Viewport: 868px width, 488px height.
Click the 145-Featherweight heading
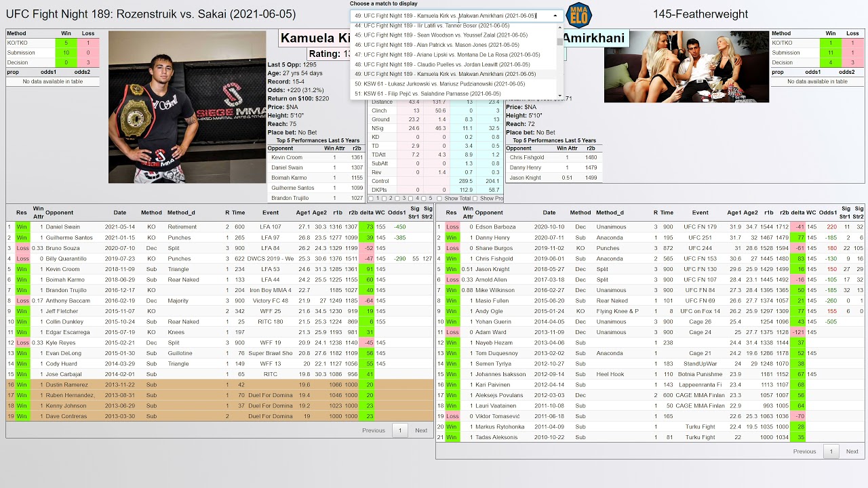tap(701, 14)
